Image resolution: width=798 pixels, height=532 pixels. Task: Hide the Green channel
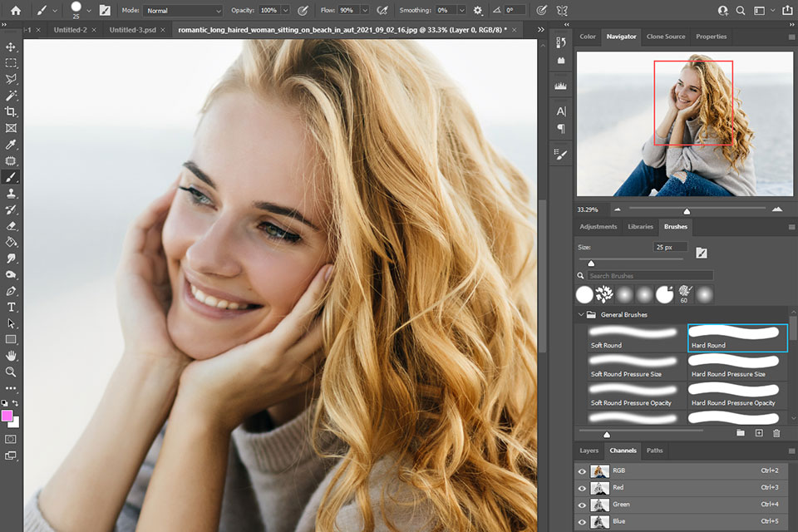click(x=582, y=505)
